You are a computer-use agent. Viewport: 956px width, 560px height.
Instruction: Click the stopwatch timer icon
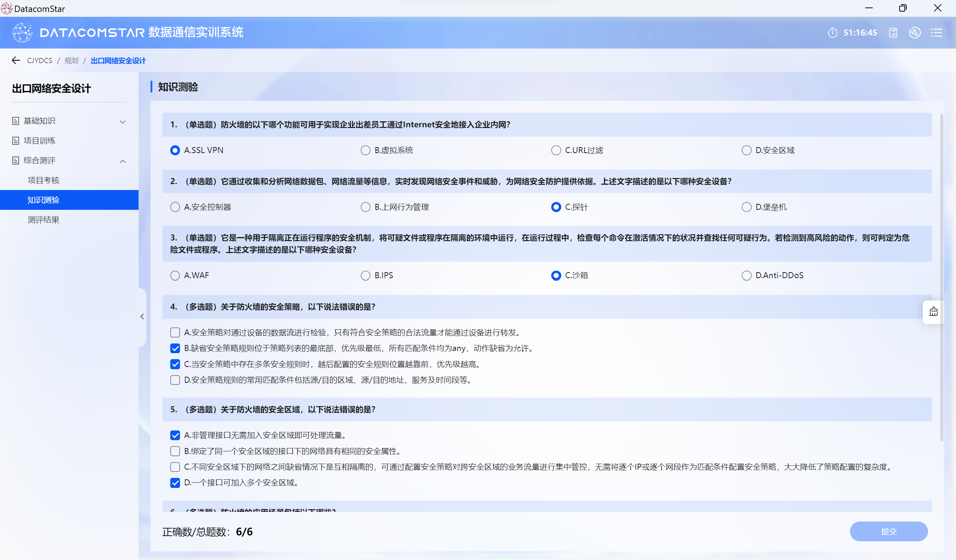[832, 32]
